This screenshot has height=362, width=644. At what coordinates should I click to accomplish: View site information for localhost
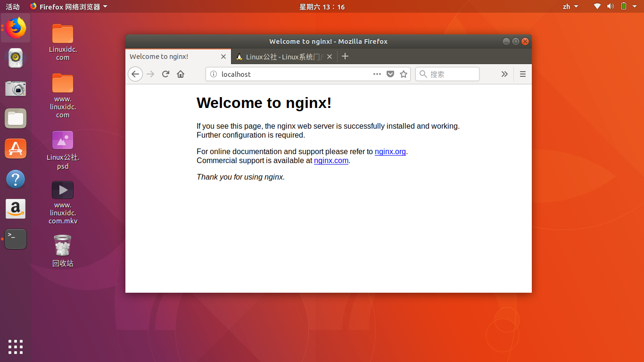pos(213,74)
